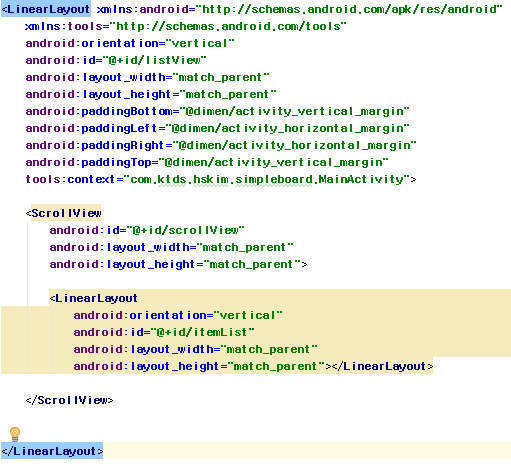Click the android:id="@+id/listView" attribute
Screen dimensions: 511x468
116,60
